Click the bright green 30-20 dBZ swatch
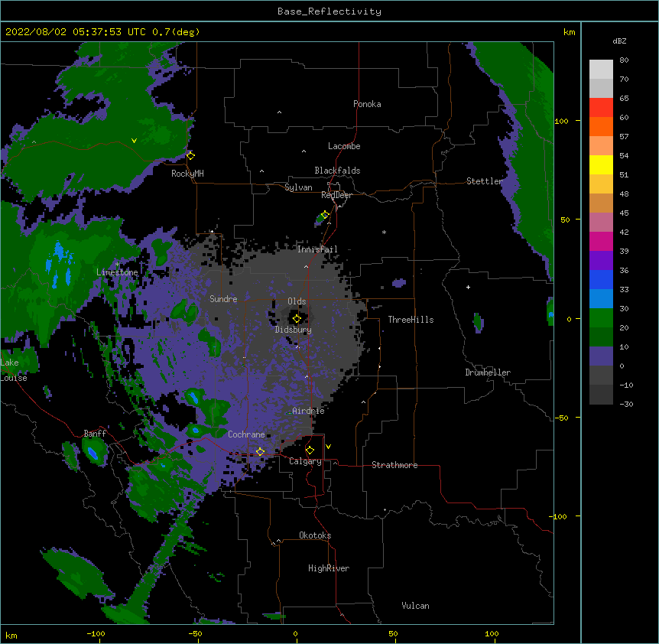Viewport: 659px width, 644px height. [601, 318]
